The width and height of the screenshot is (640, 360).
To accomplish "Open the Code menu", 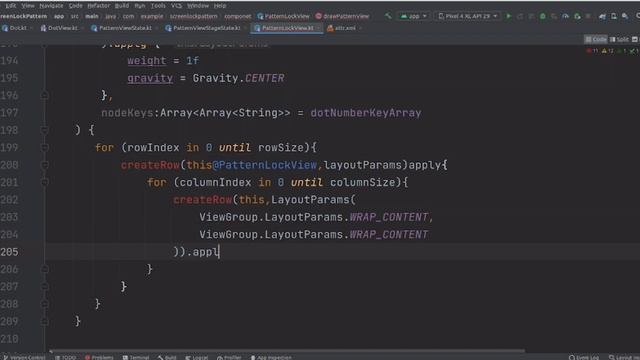I will (76, 6).
